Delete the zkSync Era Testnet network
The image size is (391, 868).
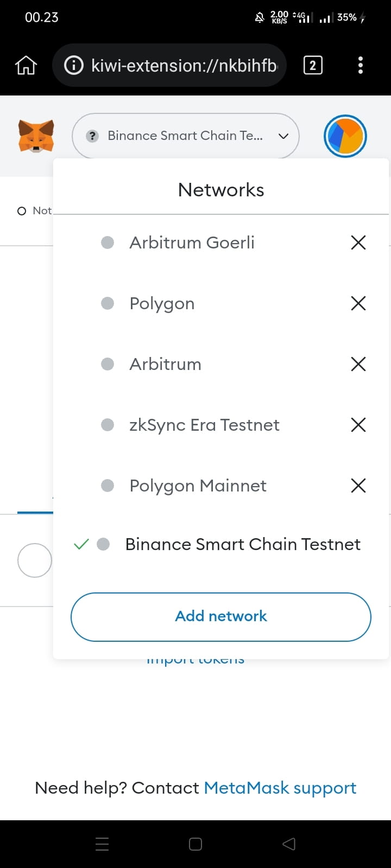tap(358, 425)
